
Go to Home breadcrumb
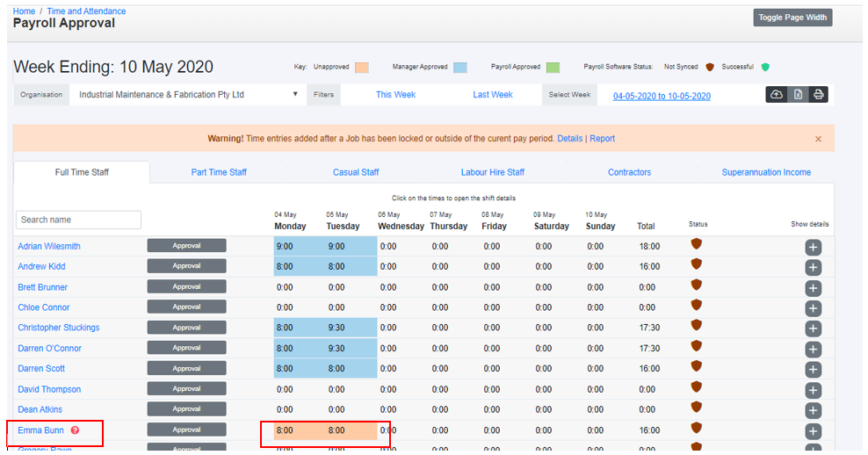click(24, 11)
